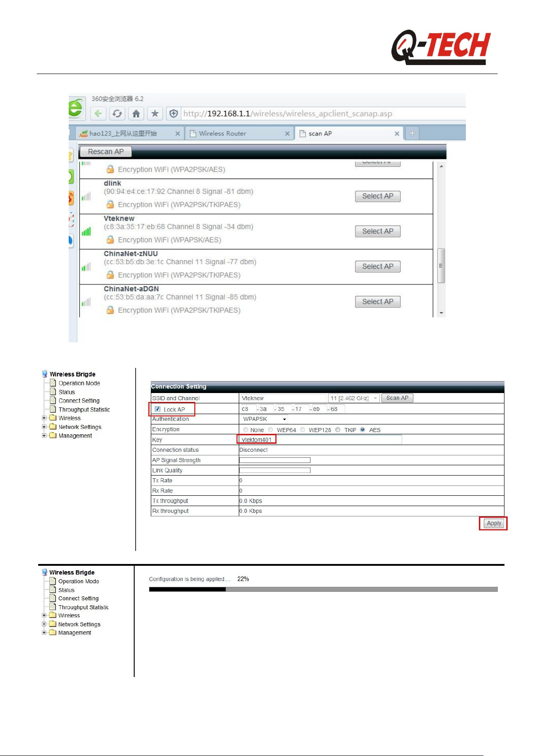535x756 pixels.
Task: Click the Wireless Brigde root icon on the Connection Setting page
Action: [44, 374]
